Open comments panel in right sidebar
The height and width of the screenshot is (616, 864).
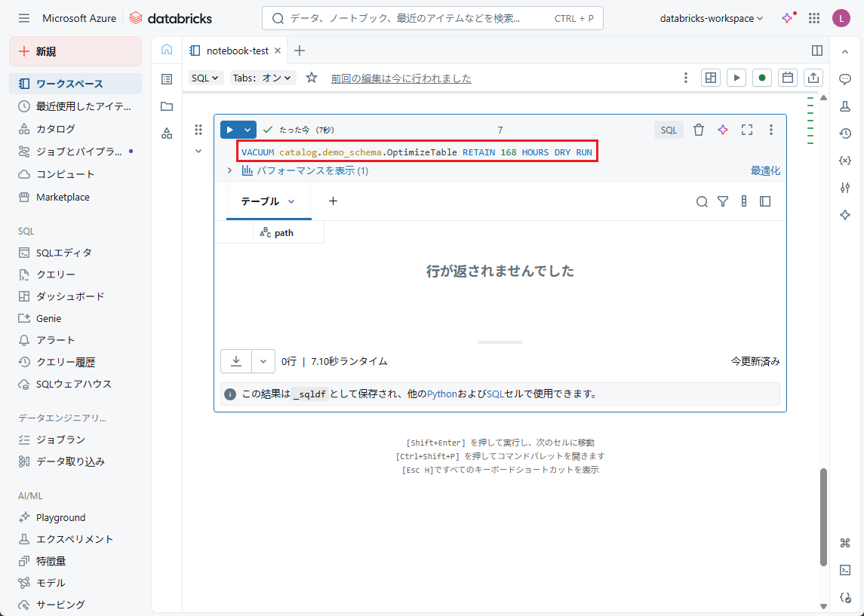(x=845, y=79)
